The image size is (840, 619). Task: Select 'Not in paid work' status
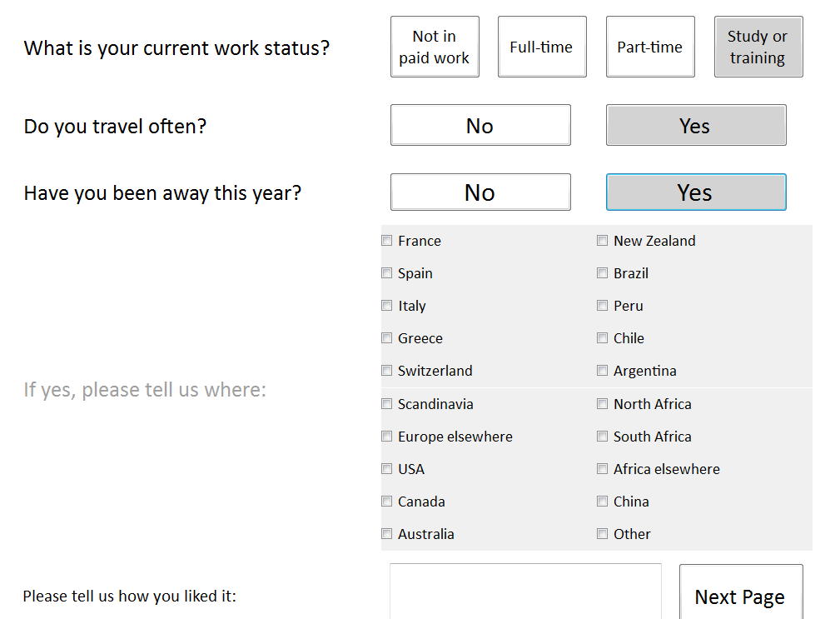(x=435, y=47)
